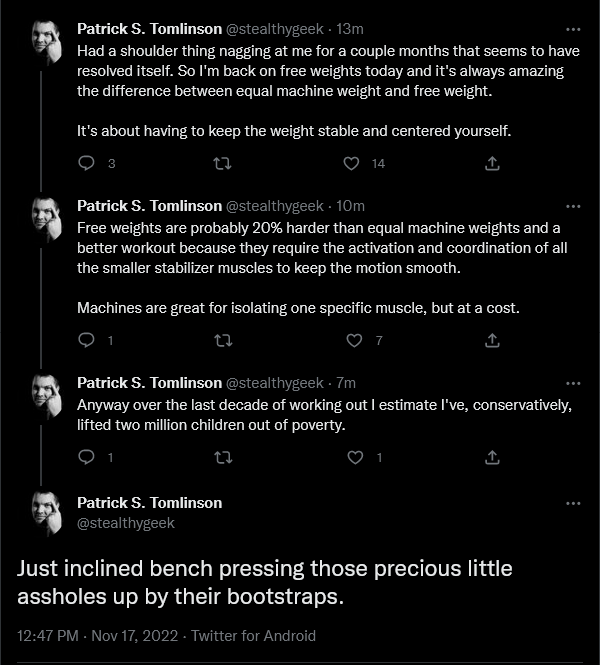Open more options on the main tweet
Viewport: 600px width, 665px height.
573,503
